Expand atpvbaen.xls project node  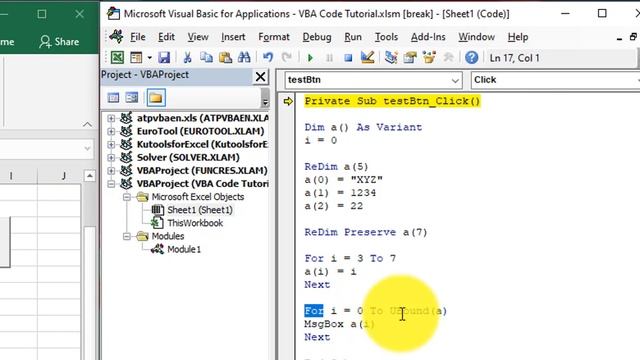click(111, 118)
